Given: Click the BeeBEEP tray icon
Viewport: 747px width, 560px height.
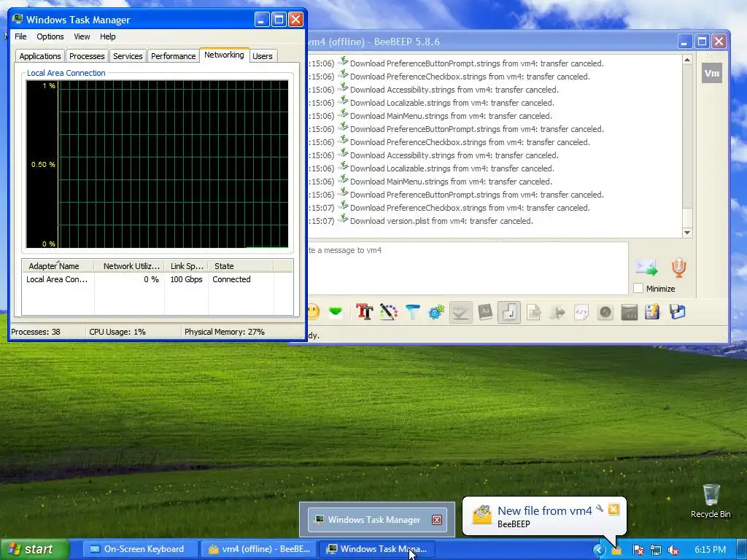Looking at the screenshot, I should coord(616,551).
